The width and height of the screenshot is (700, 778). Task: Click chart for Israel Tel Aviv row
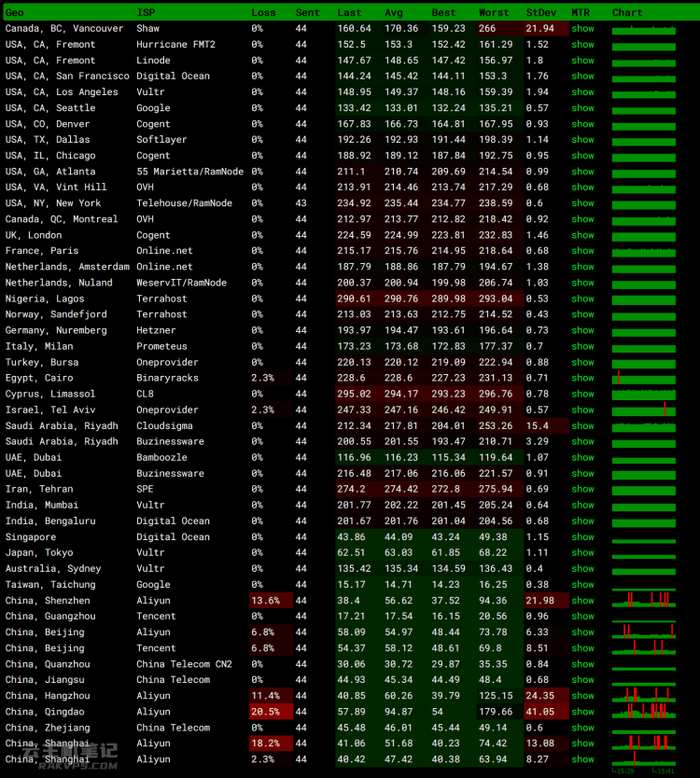coord(644,410)
